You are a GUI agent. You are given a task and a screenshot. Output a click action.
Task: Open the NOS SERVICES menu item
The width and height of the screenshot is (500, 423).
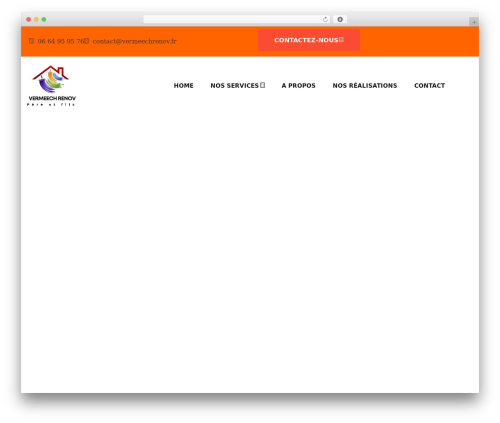[234, 86]
